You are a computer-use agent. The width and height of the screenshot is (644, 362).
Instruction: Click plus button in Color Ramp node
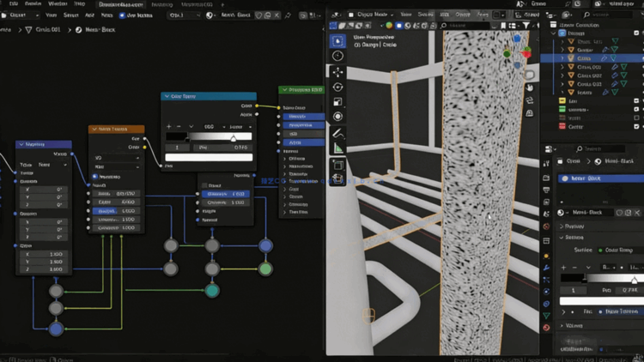[x=169, y=127]
